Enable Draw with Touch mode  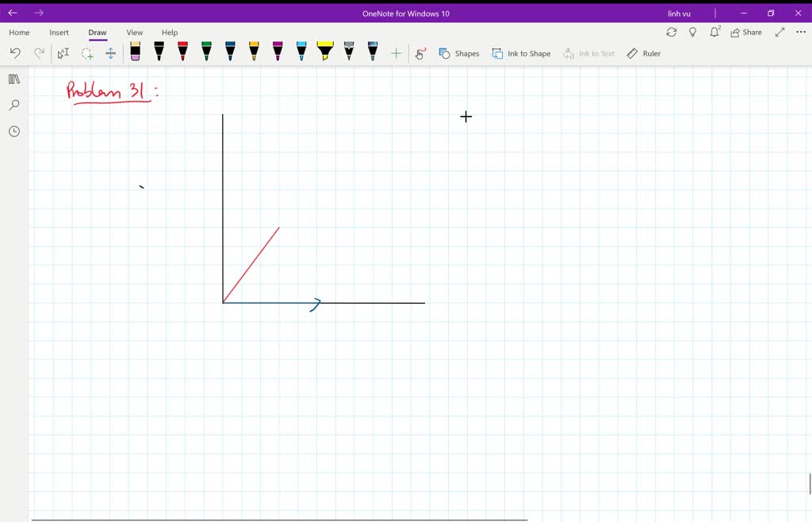[x=419, y=53]
